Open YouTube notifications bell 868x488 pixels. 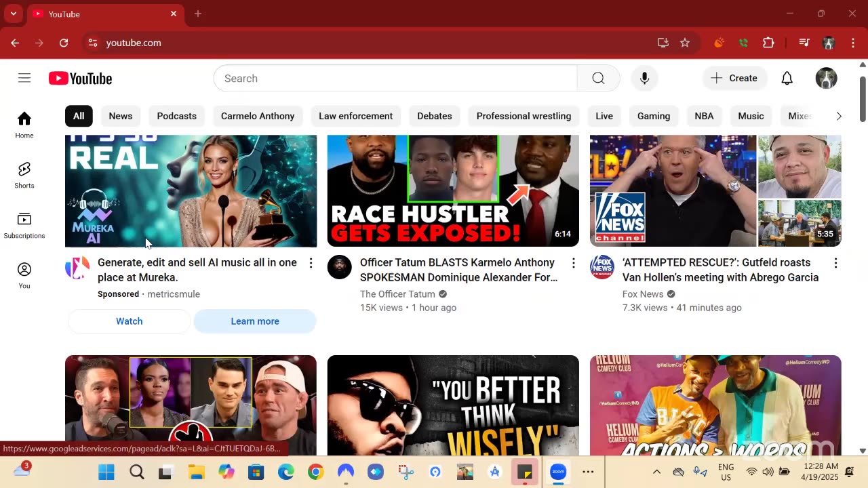[x=787, y=79]
